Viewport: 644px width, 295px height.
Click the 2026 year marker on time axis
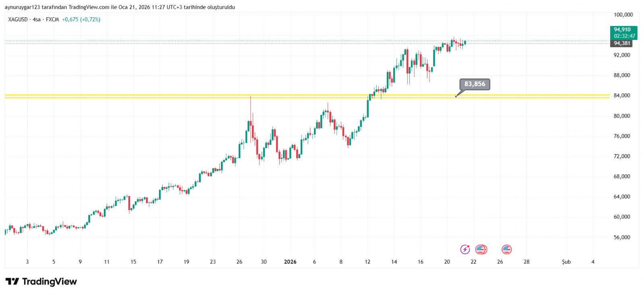pos(290,262)
